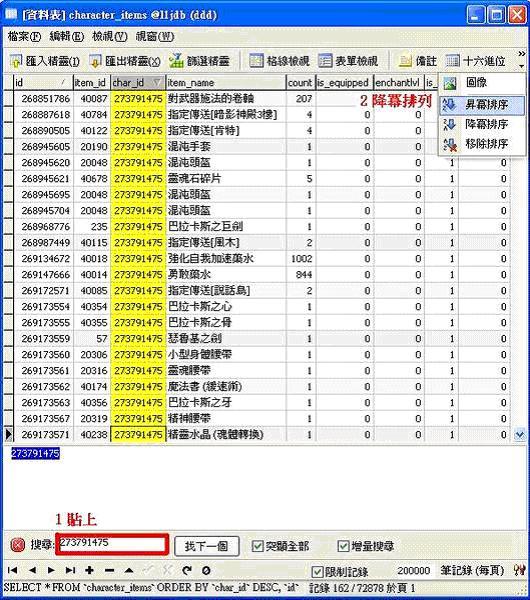Select Sort Descending (降冪排序) menu item
The width and height of the screenshot is (530, 600).
[x=482, y=124]
